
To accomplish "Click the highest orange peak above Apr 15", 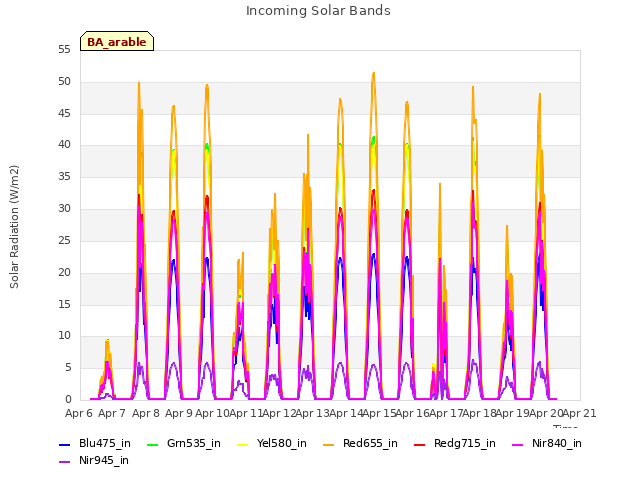I will coord(373,74).
